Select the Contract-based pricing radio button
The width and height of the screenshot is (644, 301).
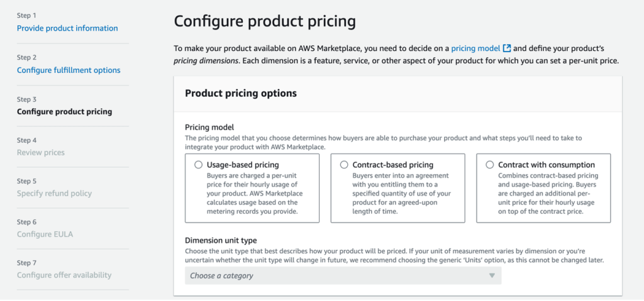[343, 165]
